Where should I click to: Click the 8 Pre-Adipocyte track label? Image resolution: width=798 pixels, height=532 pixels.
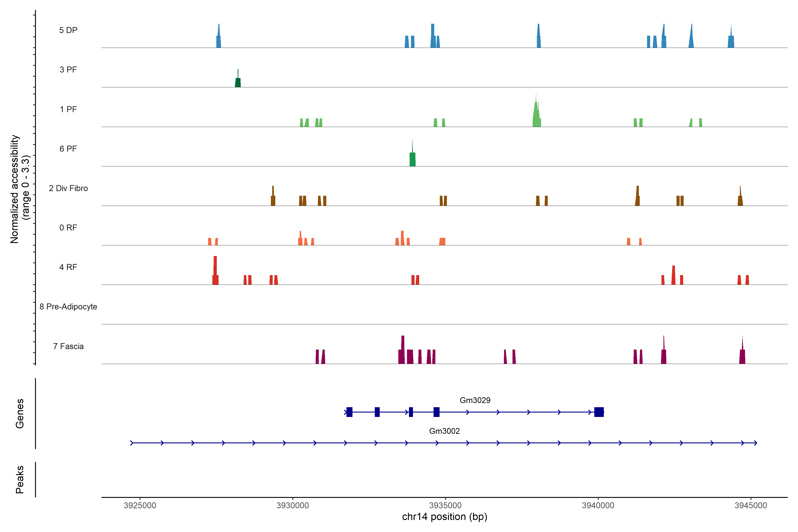click(x=68, y=307)
